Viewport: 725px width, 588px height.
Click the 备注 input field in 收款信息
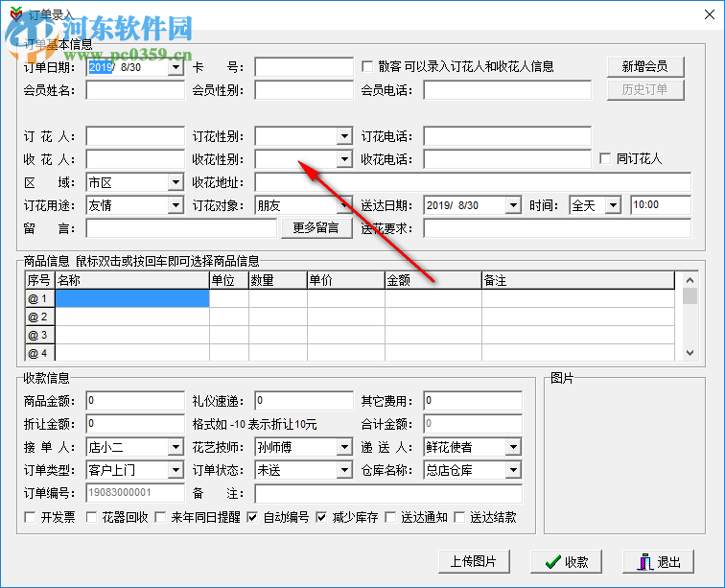(x=388, y=494)
